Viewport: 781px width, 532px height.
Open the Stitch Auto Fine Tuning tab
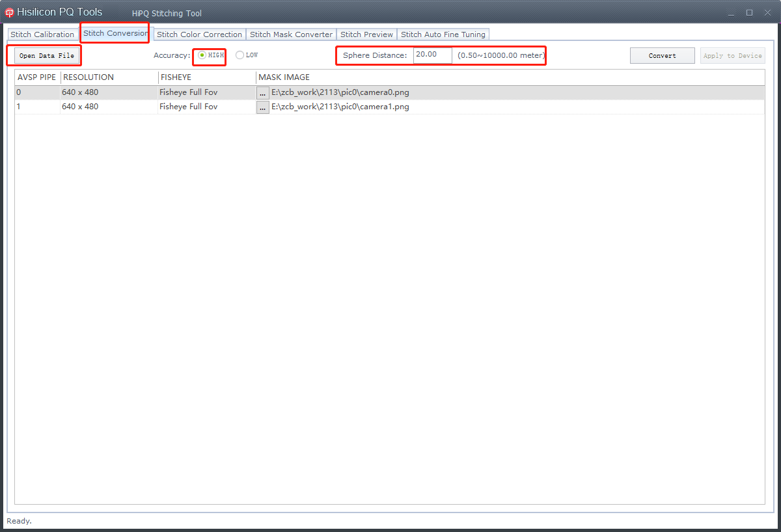click(x=443, y=34)
